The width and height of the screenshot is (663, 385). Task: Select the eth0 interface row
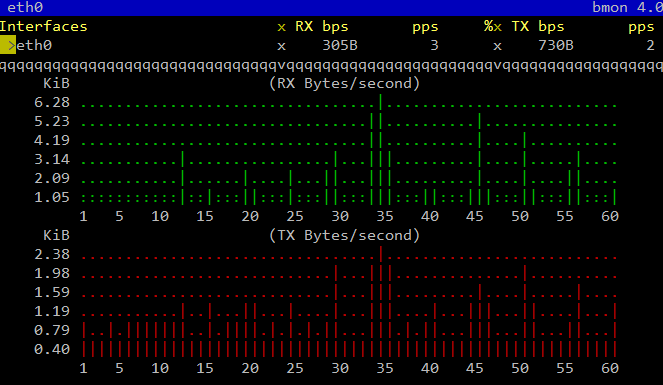pos(332,45)
